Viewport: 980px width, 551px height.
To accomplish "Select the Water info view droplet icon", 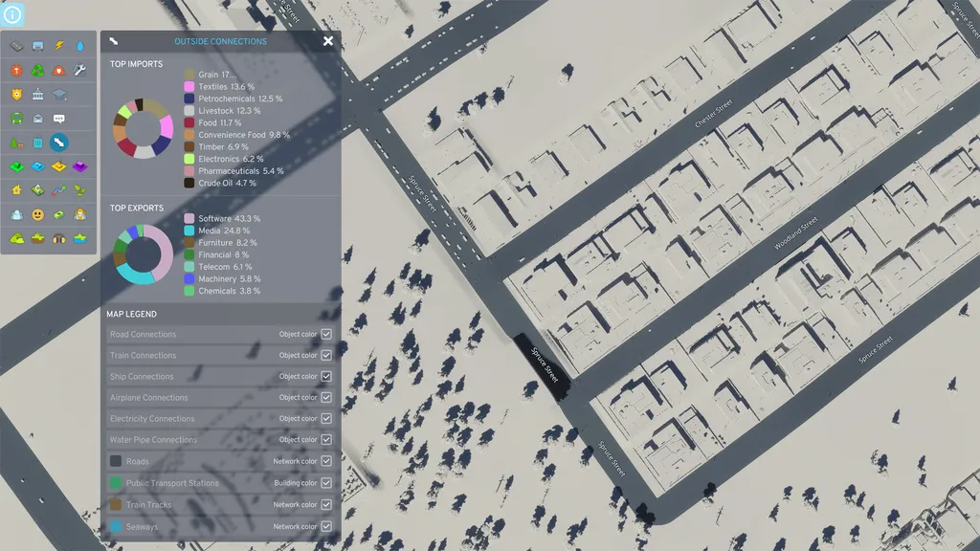I will 81,46.
